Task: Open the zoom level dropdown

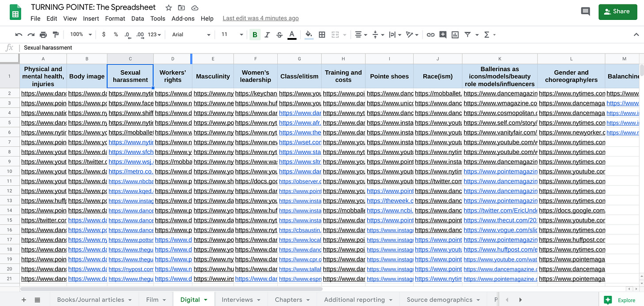Action: (x=80, y=34)
